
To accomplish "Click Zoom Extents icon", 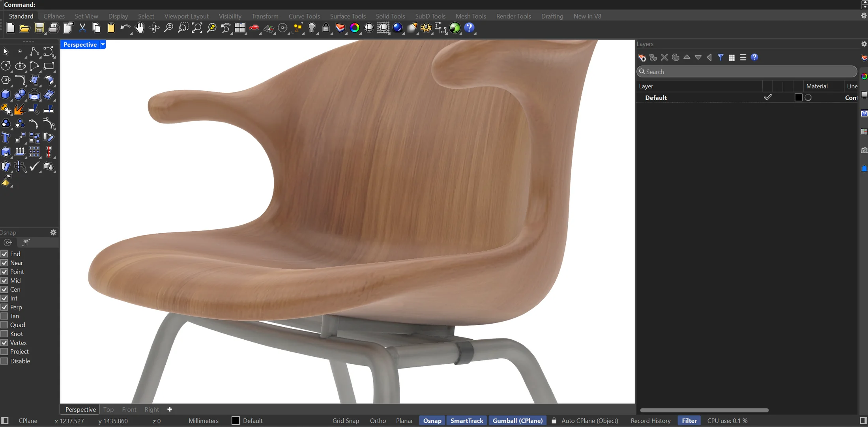I will pos(197,28).
